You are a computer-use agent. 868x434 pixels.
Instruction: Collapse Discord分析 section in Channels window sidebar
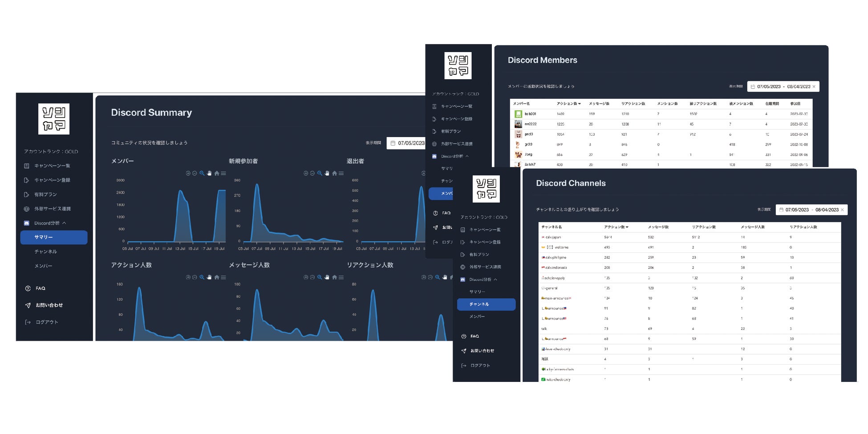pos(495,280)
